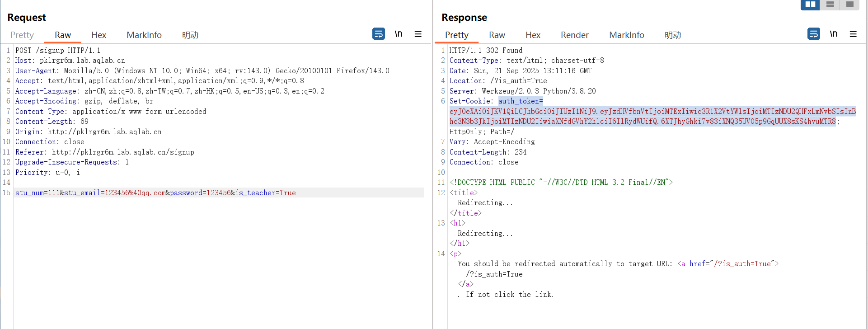Switch to combined tabbed layout view
868x329 pixels.
[849, 5]
